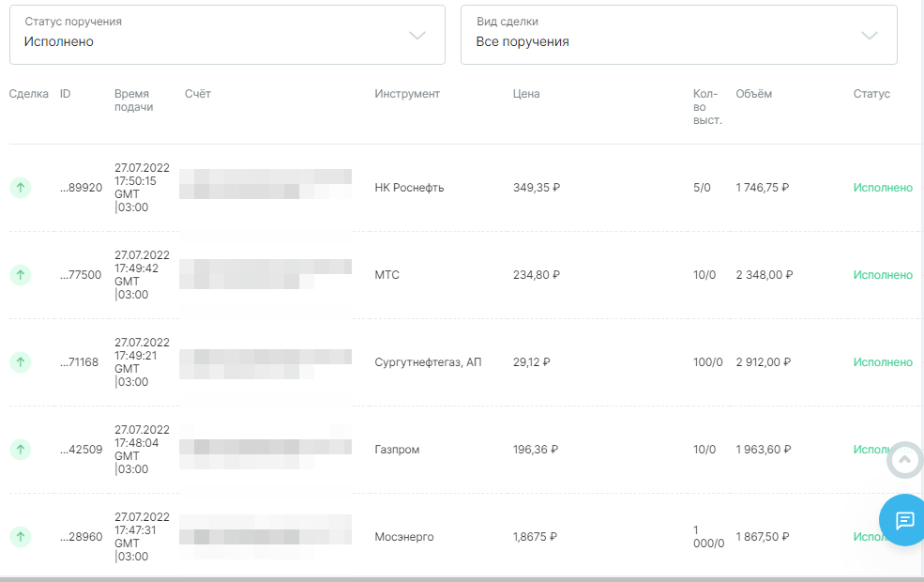The image size is (924, 582).
Task: Click the quantity 1 000/0 in Мосэнерго row
Action: point(708,537)
